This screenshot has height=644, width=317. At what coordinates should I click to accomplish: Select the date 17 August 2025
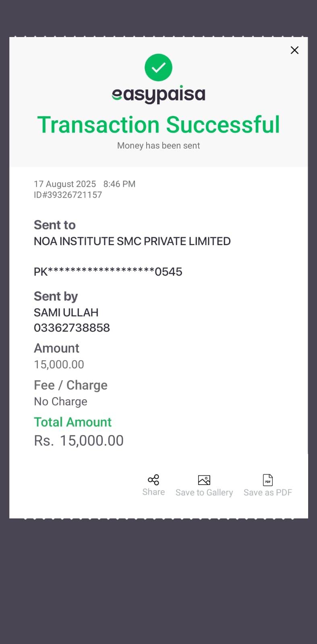pyautogui.click(x=65, y=184)
